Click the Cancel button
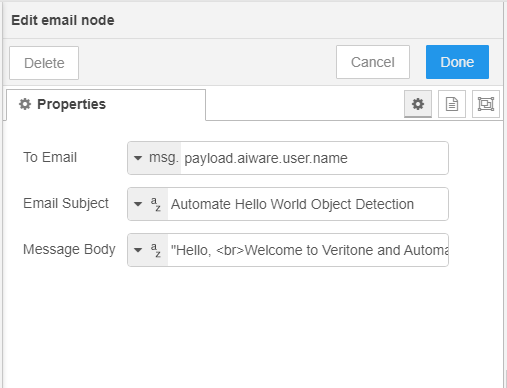The width and height of the screenshot is (507, 388). tap(373, 62)
